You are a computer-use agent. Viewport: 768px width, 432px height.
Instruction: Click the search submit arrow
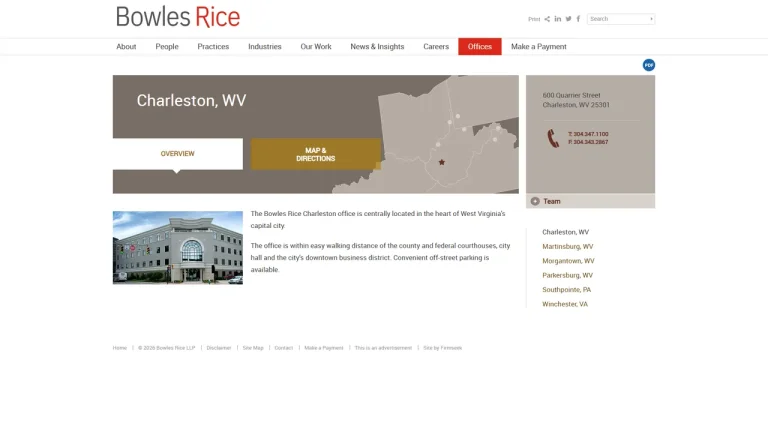pyautogui.click(x=651, y=19)
